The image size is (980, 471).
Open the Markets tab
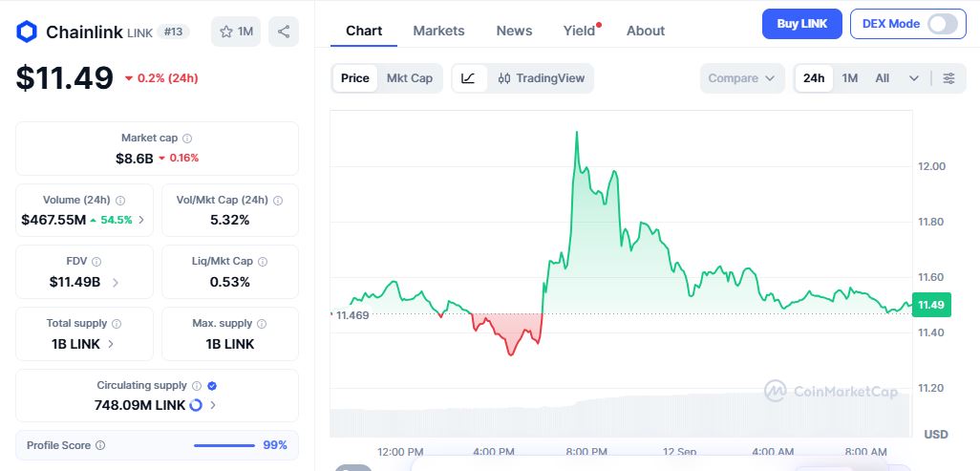point(438,31)
